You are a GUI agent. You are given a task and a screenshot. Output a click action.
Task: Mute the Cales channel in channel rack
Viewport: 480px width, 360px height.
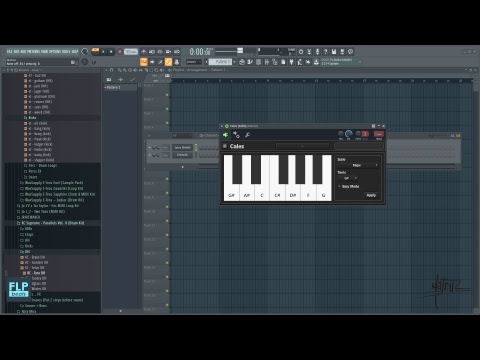tap(150, 148)
